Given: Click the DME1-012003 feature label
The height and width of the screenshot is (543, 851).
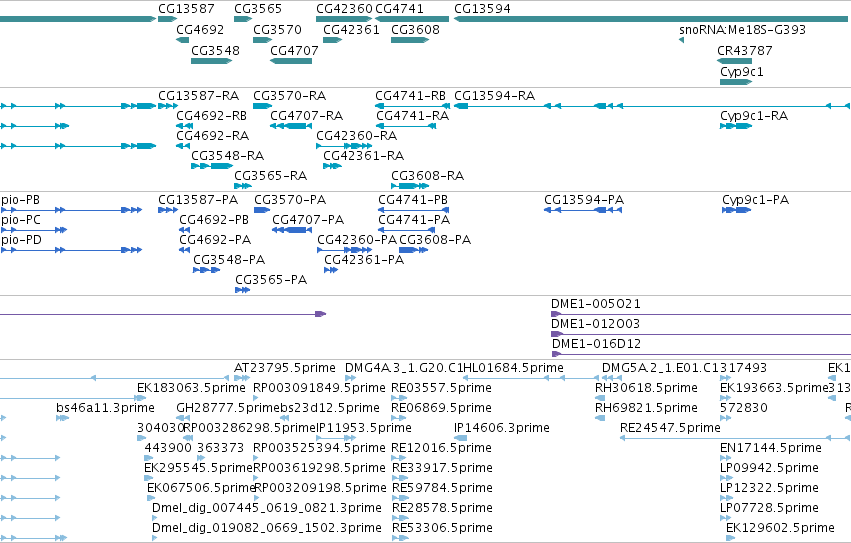Looking at the screenshot, I should [595, 324].
